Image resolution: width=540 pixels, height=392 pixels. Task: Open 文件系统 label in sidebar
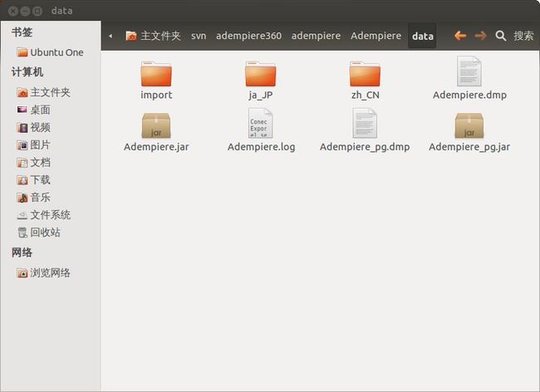[x=51, y=215]
